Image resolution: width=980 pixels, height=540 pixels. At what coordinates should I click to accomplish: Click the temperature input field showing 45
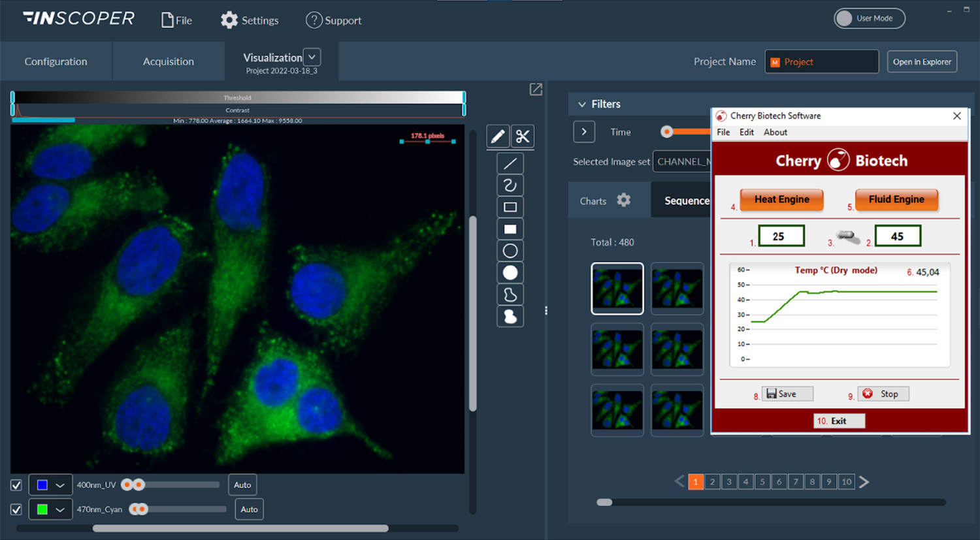coord(898,236)
